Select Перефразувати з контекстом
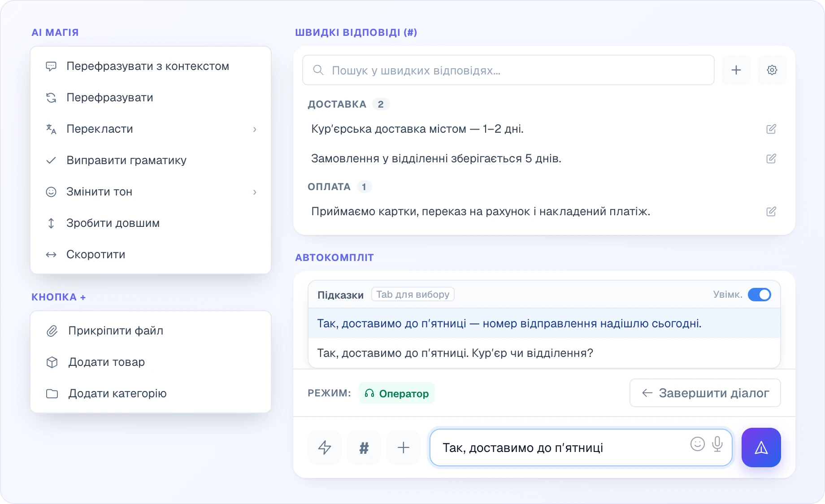Image resolution: width=825 pixels, height=504 pixels. tap(151, 66)
